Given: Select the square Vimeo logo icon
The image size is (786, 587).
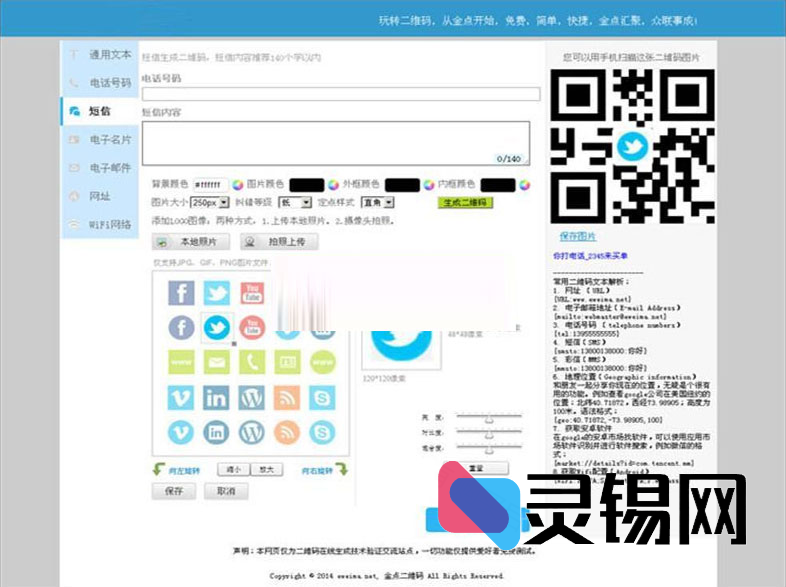Looking at the screenshot, I should pos(181,397).
